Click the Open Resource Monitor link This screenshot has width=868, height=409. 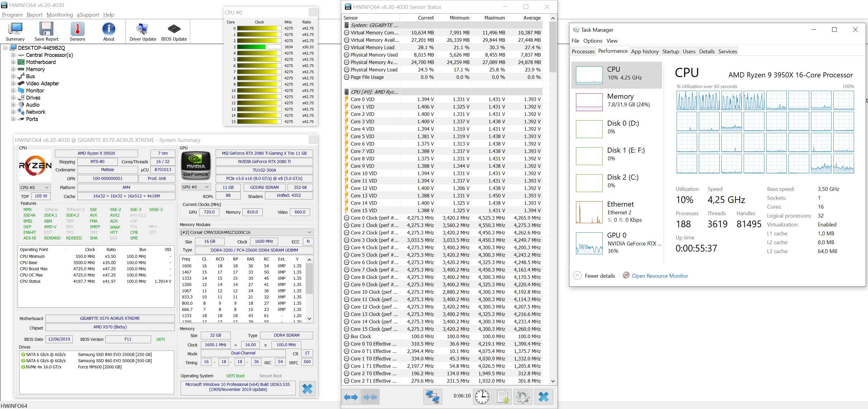tap(659, 276)
